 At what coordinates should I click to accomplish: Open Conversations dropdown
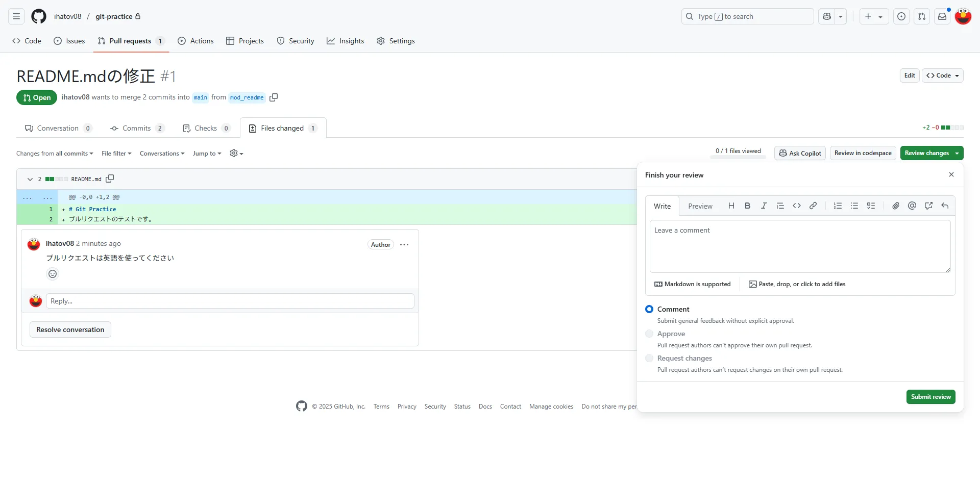(x=162, y=154)
